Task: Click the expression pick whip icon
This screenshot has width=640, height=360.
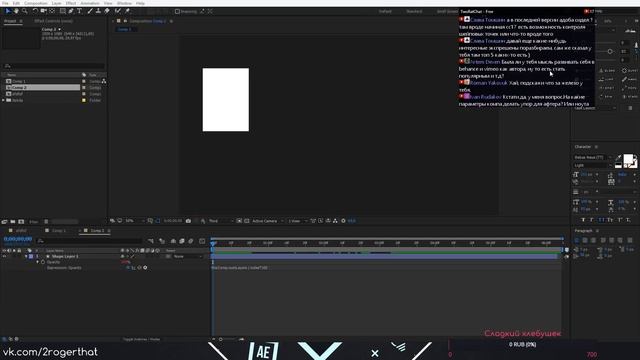Action: tap(139, 268)
